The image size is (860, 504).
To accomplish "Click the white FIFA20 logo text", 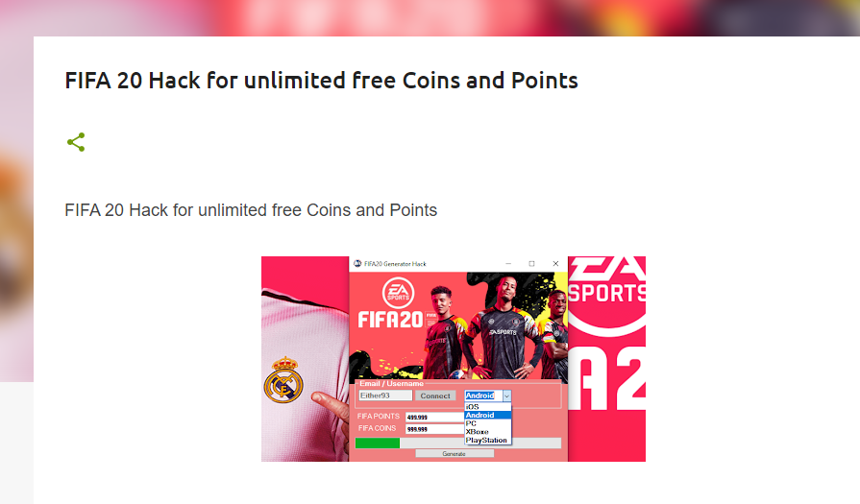I will click(390, 320).
